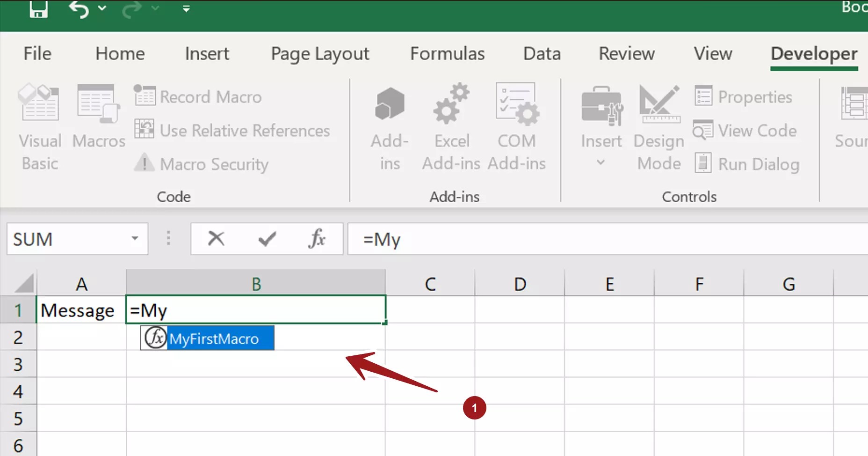Open the Name Box dropdown
Image resolution: width=868 pixels, height=456 pixels.
click(x=134, y=239)
